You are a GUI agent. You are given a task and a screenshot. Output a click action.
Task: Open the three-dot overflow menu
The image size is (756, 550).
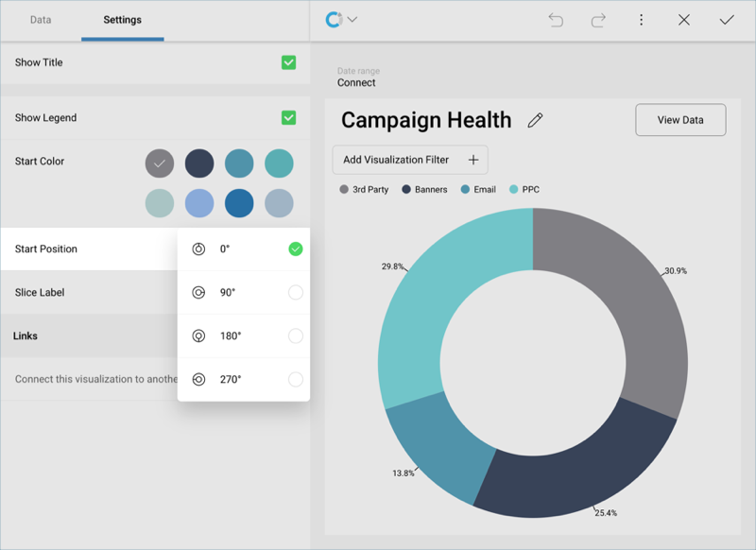[641, 20]
